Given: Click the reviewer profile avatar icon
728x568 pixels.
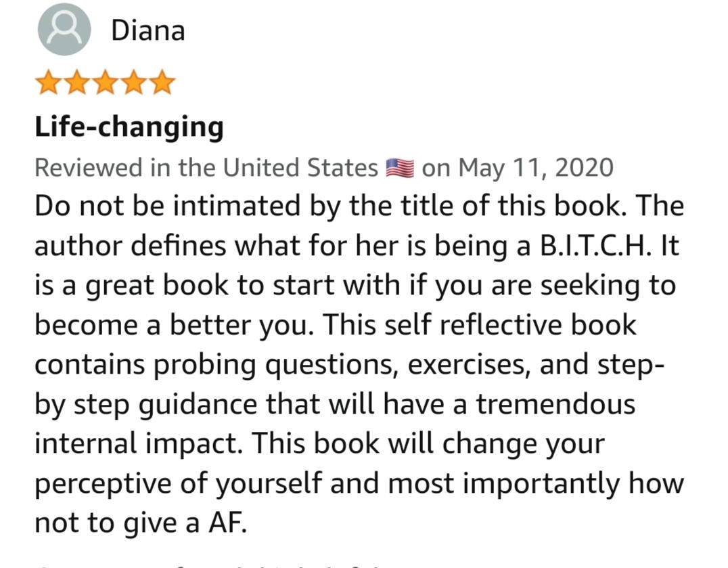Looking at the screenshot, I should [64, 30].
